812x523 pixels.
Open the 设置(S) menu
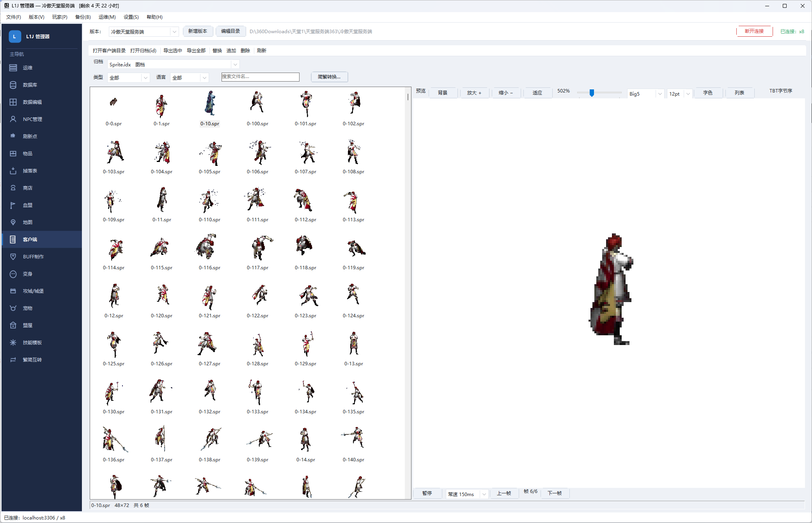(131, 17)
